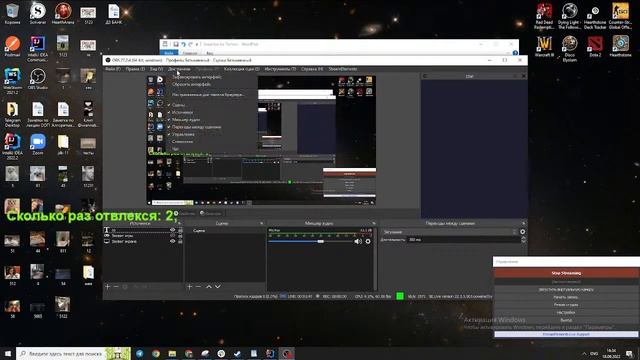Screen dimensions: 640x360
Task: Click the Windows taskbar search box
Action: [73, 353]
